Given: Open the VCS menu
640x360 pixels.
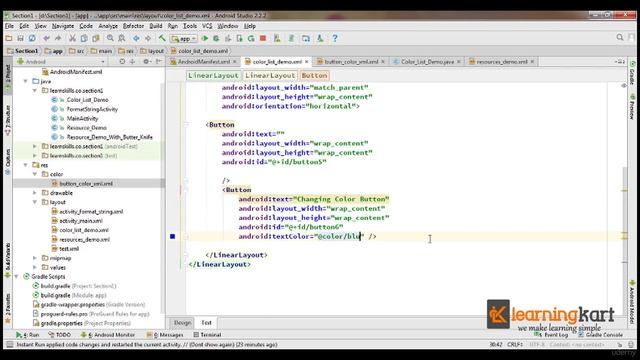Looking at the screenshot, I should pyautogui.click(x=207, y=26).
